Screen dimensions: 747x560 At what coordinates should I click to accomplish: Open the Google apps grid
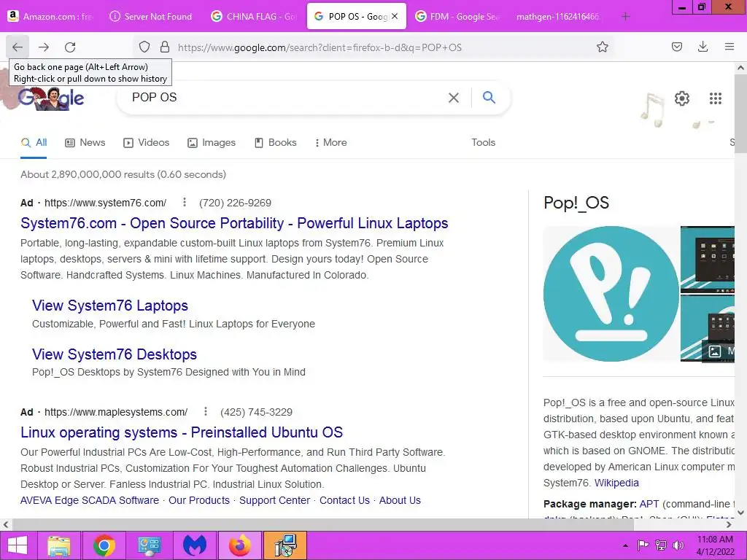715,98
